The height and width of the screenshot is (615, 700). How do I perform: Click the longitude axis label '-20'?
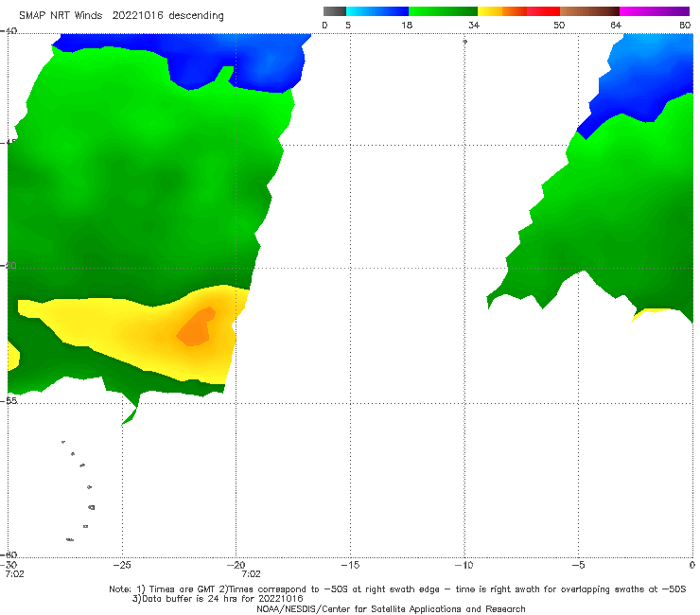pos(236,565)
